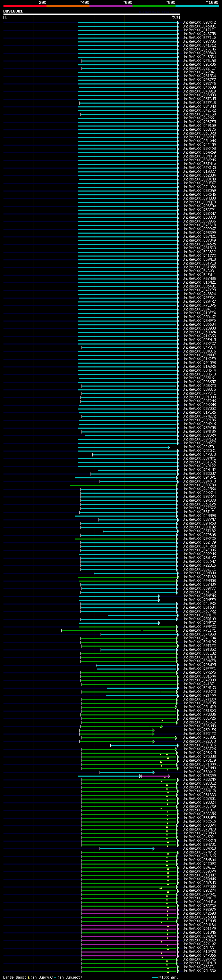
Task: Select hit label UniRef100_Q2HJN2
Action: pyautogui.click(x=199, y=470)
